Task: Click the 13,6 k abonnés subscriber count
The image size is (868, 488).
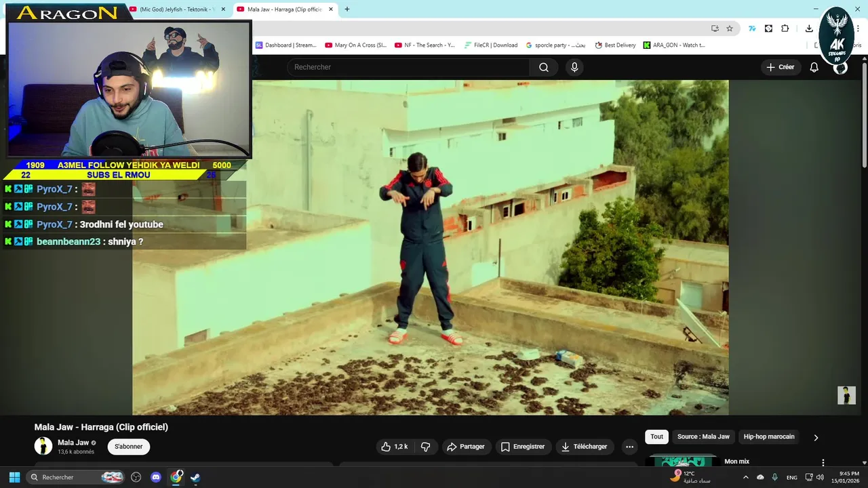Action: point(76,452)
